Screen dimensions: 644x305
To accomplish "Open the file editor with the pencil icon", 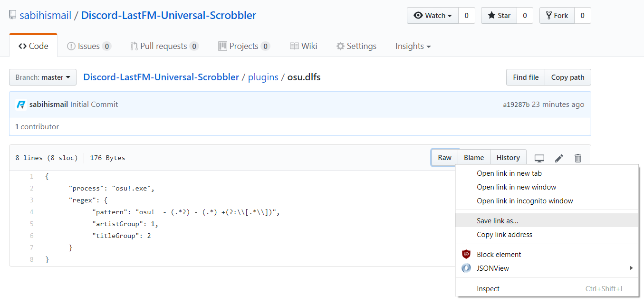I will coord(559,158).
